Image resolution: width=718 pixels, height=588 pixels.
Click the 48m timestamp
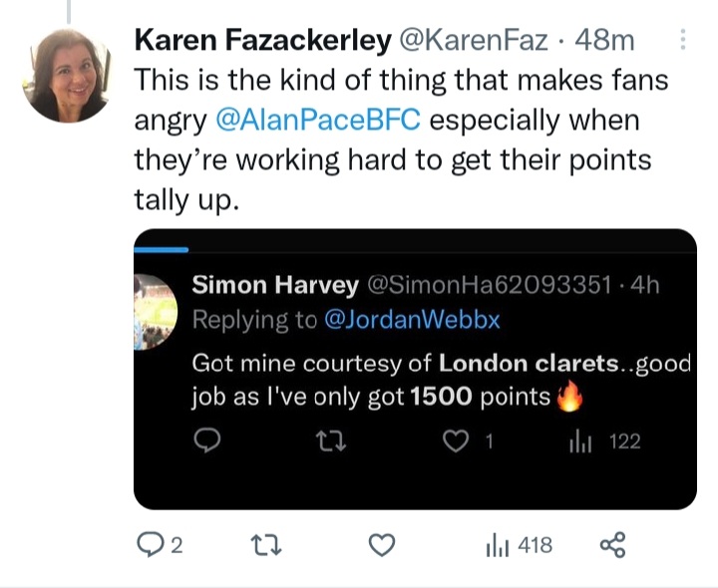(608, 41)
